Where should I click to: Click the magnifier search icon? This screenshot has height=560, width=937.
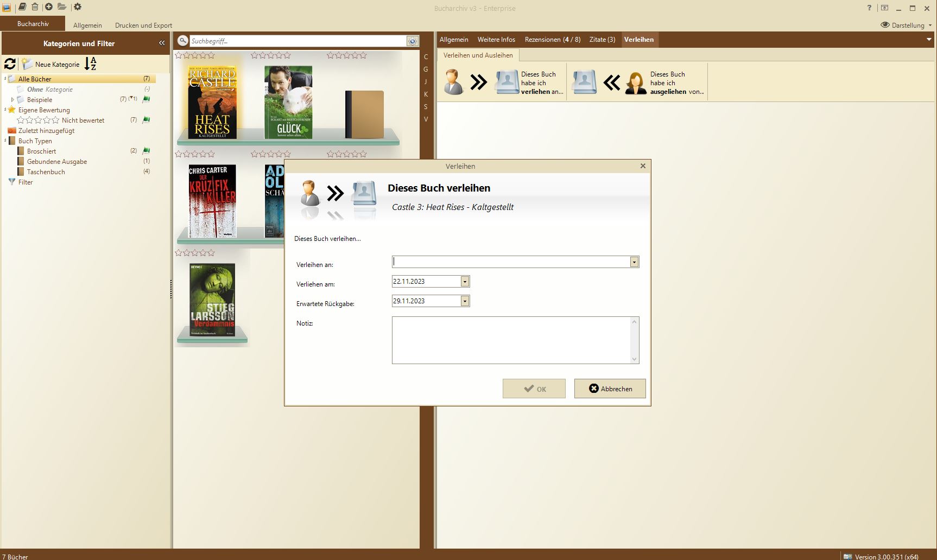click(x=183, y=41)
